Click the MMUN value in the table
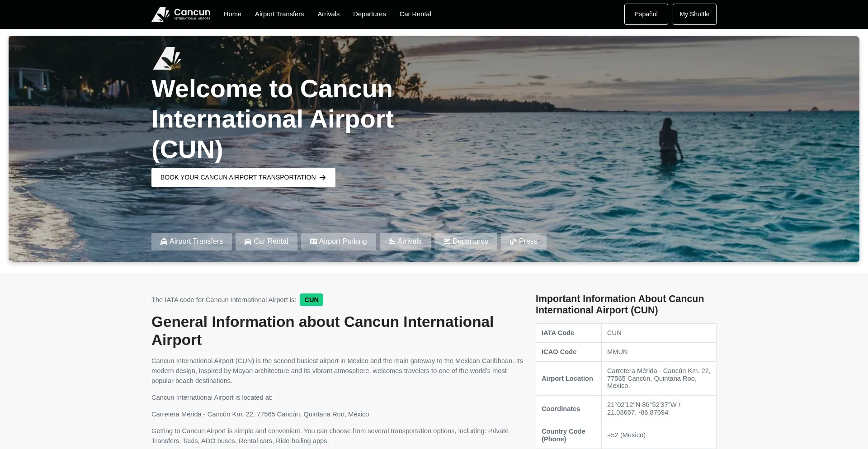 pos(618,352)
